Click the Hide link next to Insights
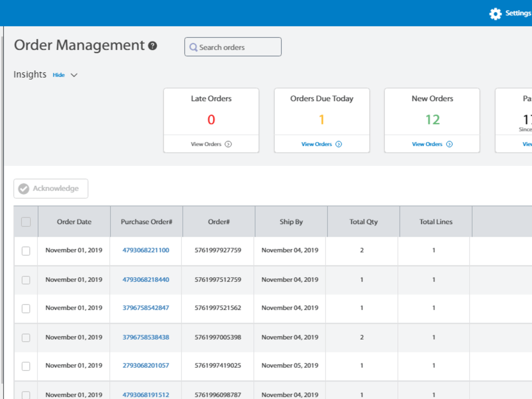 pyautogui.click(x=59, y=75)
